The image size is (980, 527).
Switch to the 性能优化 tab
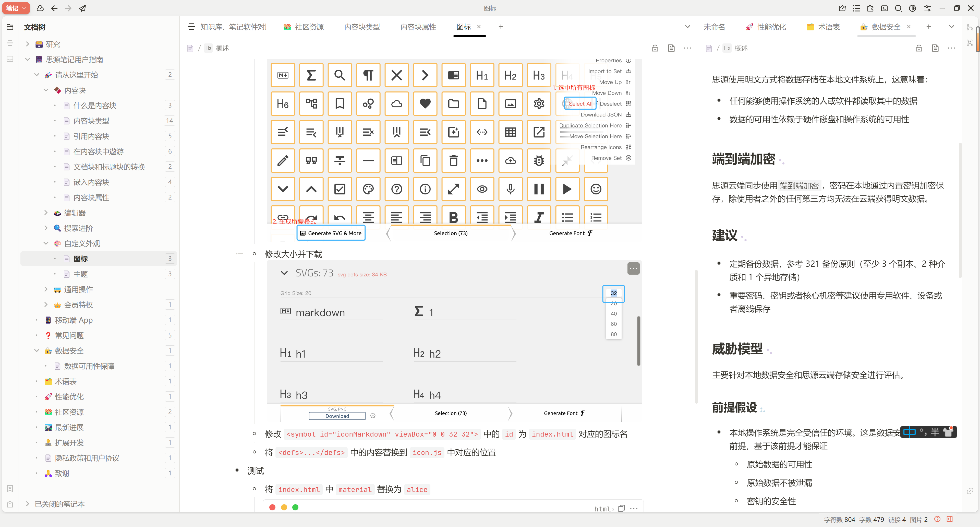[766, 27]
